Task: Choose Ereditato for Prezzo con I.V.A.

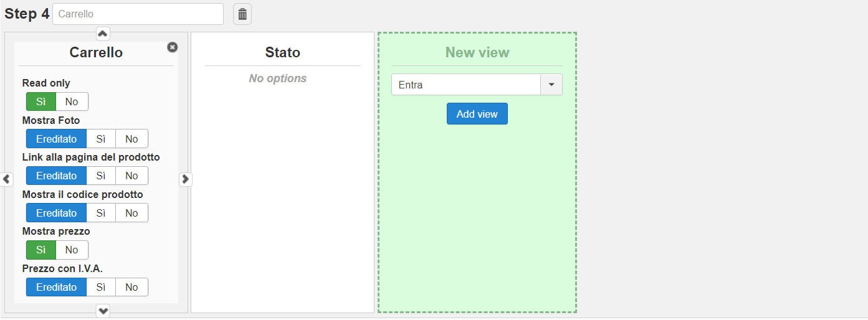Action: click(x=56, y=287)
